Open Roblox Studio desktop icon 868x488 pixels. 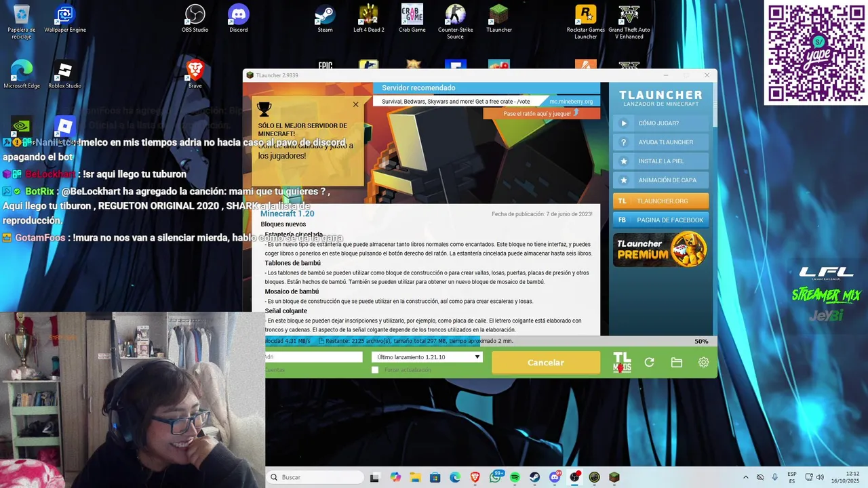65,75
